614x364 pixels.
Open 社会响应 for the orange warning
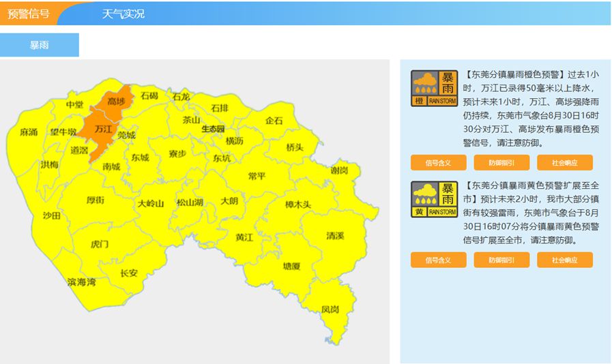(565, 163)
